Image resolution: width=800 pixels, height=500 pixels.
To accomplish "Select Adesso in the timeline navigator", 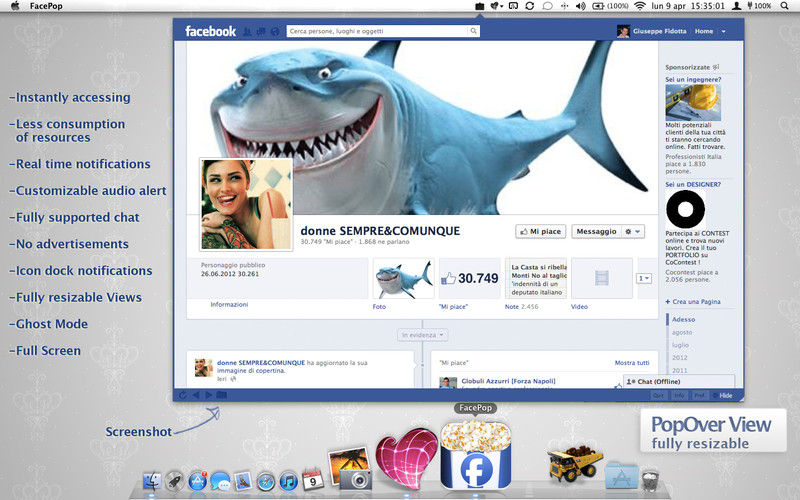I will [683, 319].
